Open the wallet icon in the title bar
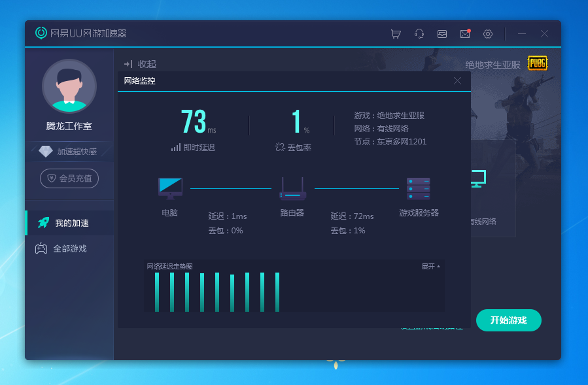Image resolution: width=588 pixels, height=385 pixels. (441, 33)
